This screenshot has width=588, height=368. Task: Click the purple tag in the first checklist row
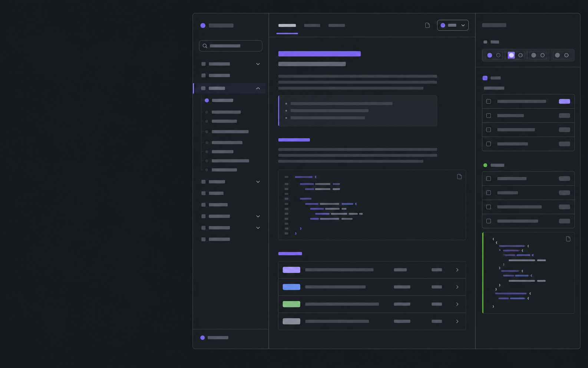pos(564,101)
